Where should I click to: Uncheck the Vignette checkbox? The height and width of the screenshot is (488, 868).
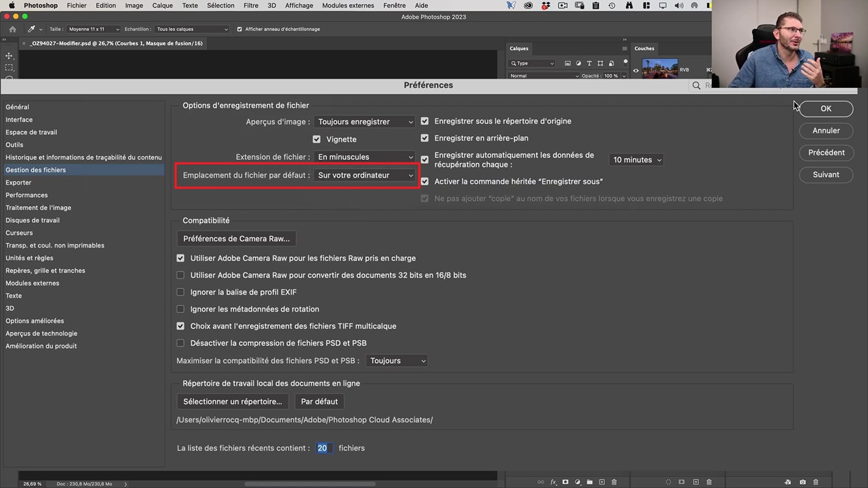[x=316, y=139]
